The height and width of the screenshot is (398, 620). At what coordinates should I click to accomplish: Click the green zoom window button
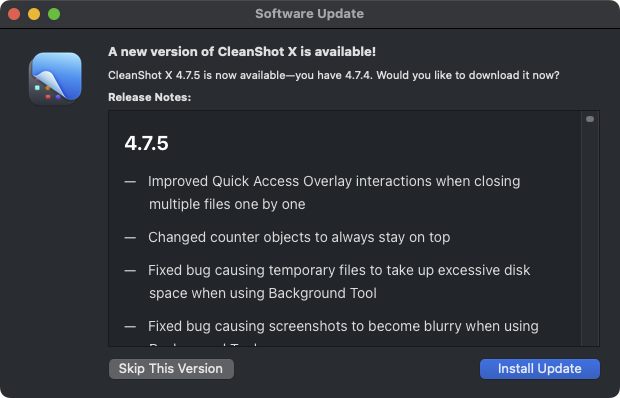(x=54, y=14)
